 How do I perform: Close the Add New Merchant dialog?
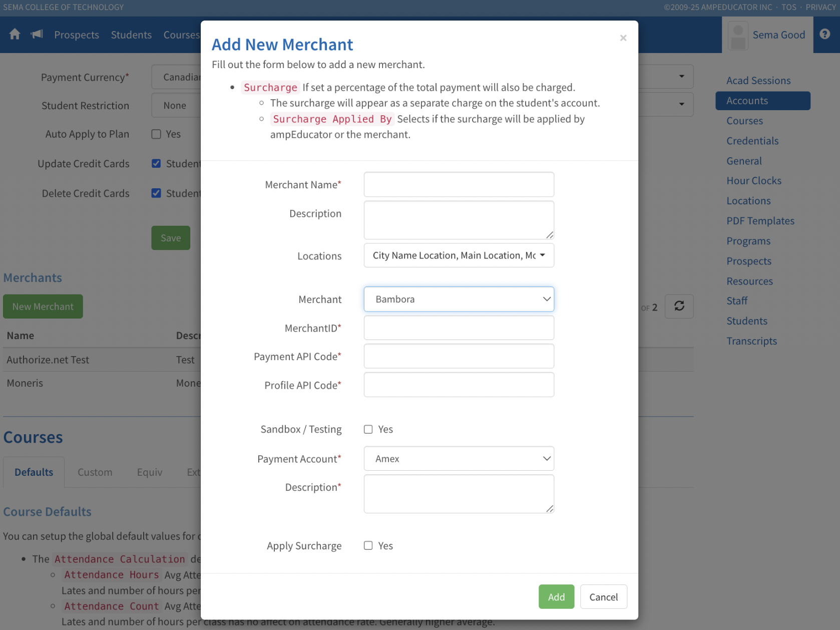623,38
